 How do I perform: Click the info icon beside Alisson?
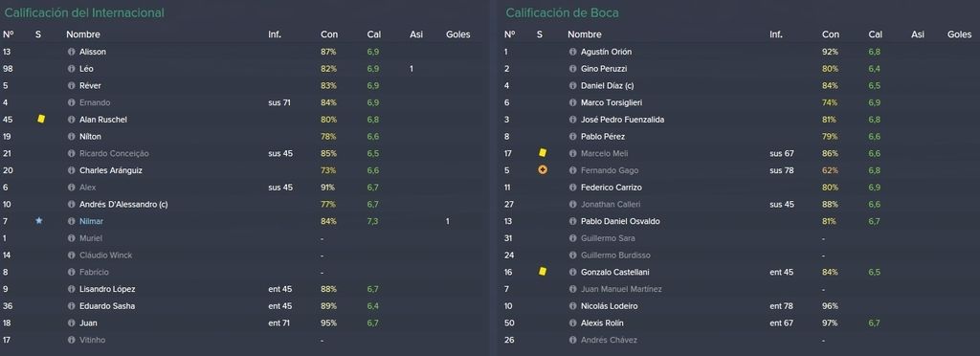pyautogui.click(x=71, y=52)
